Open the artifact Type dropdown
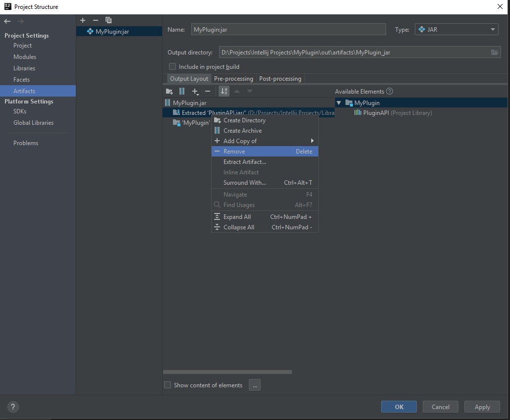This screenshot has width=510, height=420. [x=456, y=30]
